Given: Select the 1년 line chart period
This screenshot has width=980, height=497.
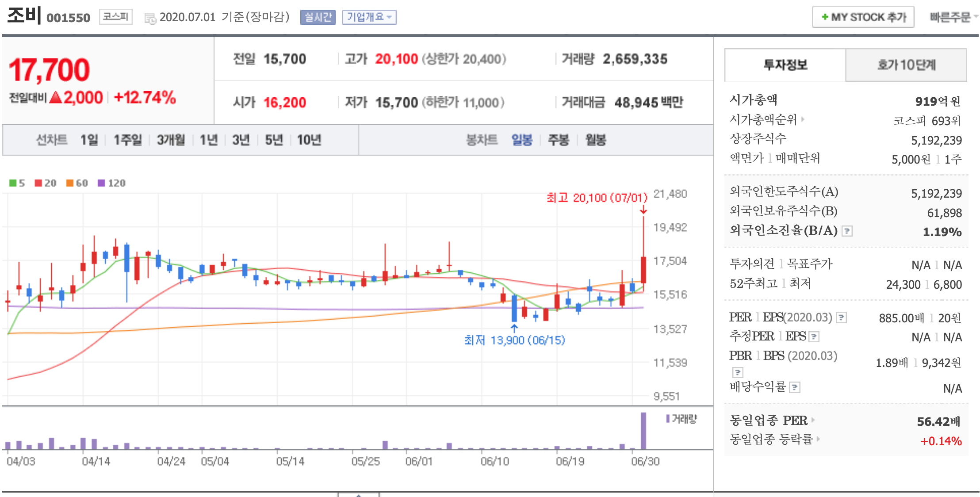Looking at the screenshot, I should pyautogui.click(x=208, y=140).
